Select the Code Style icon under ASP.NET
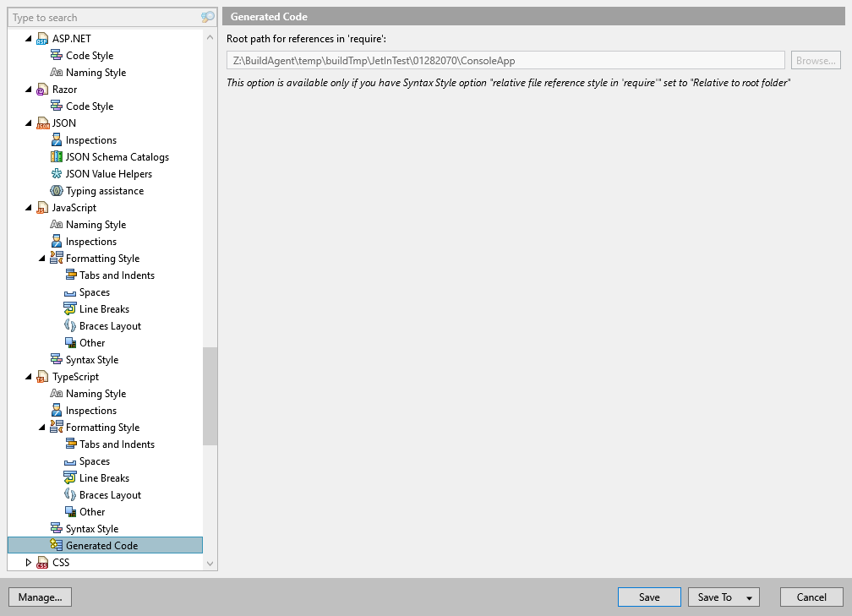852x616 pixels. coord(55,55)
